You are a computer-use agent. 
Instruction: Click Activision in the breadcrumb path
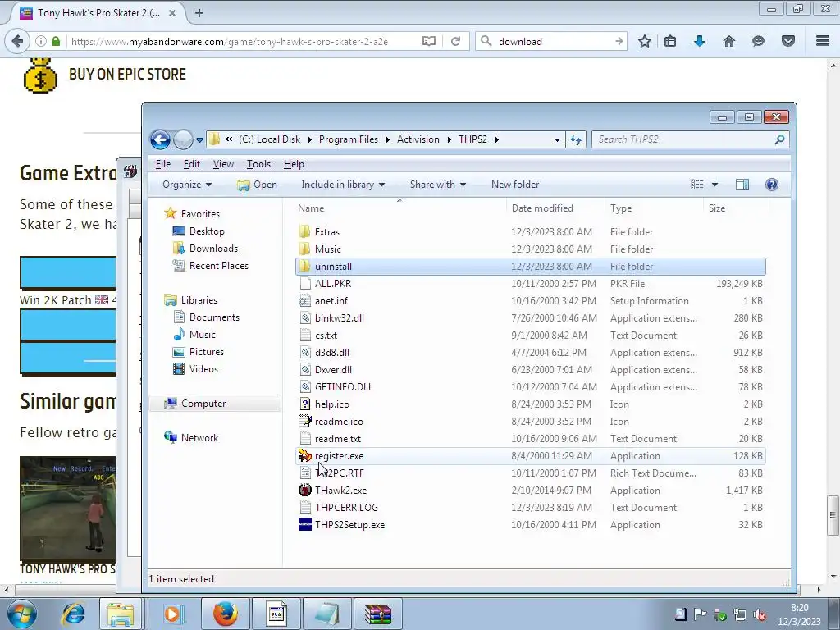click(x=418, y=139)
